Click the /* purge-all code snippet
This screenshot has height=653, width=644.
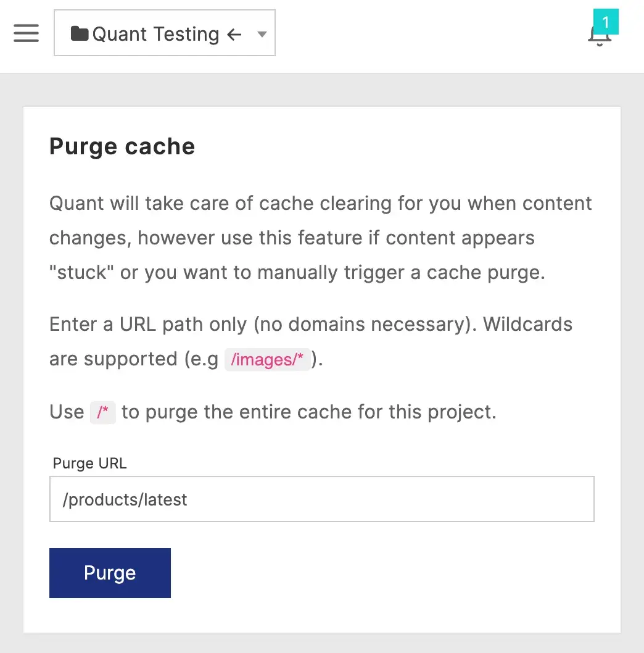click(102, 412)
